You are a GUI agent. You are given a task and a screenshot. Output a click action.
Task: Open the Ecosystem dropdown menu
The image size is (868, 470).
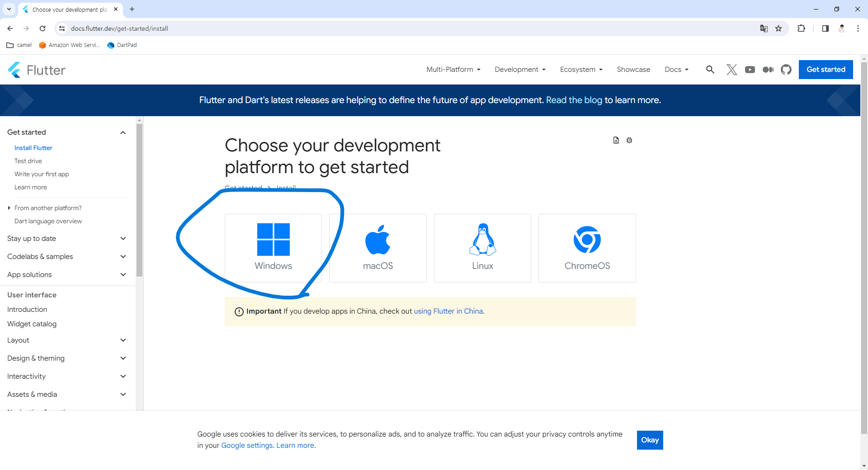(581, 70)
